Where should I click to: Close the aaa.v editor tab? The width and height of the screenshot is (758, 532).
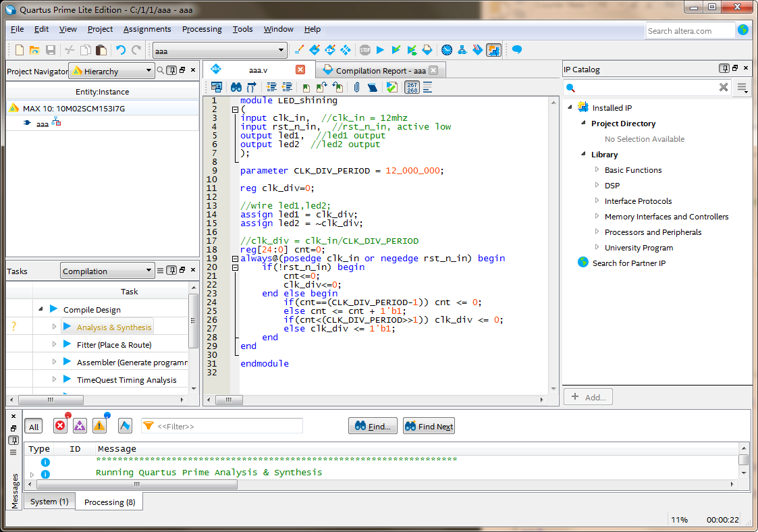[x=300, y=70]
